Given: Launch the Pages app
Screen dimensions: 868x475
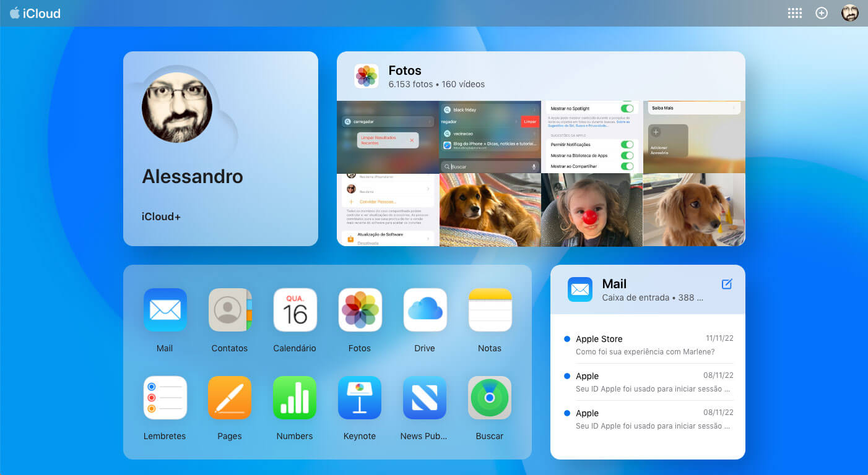Looking at the screenshot, I should pos(230,398).
